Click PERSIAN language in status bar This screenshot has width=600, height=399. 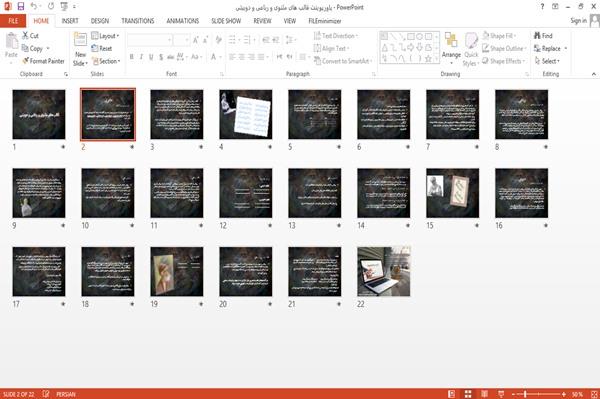(66, 394)
